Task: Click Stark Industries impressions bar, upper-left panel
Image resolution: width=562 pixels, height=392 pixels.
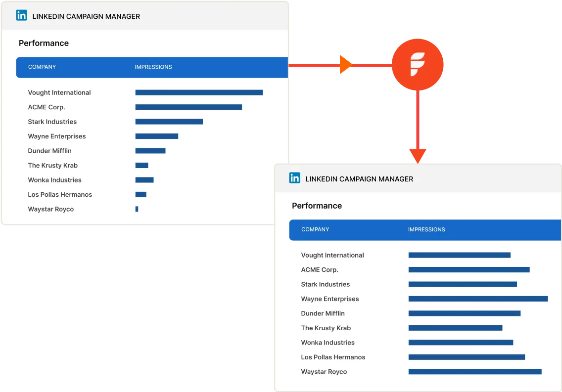Action: coord(169,122)
